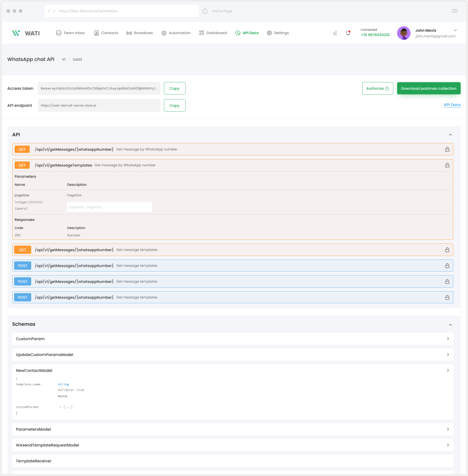
Task: Click the 'template_name' property name
Action: click(x=28, y=384)
